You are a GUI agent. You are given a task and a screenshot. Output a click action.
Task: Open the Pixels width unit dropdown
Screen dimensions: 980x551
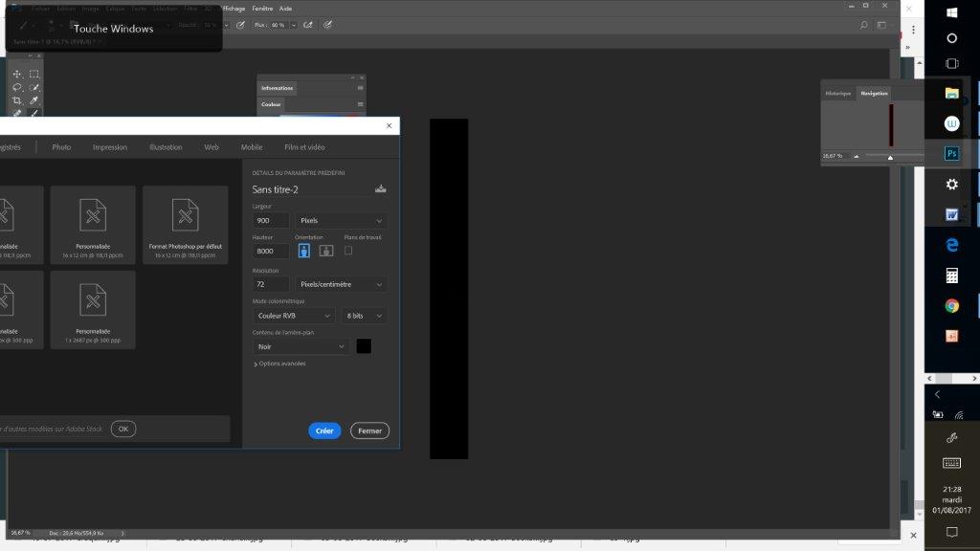[342, 220]
